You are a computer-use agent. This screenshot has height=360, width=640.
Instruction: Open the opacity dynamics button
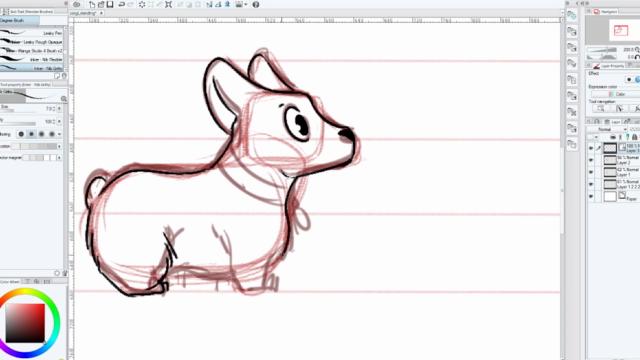click(60, 122)
